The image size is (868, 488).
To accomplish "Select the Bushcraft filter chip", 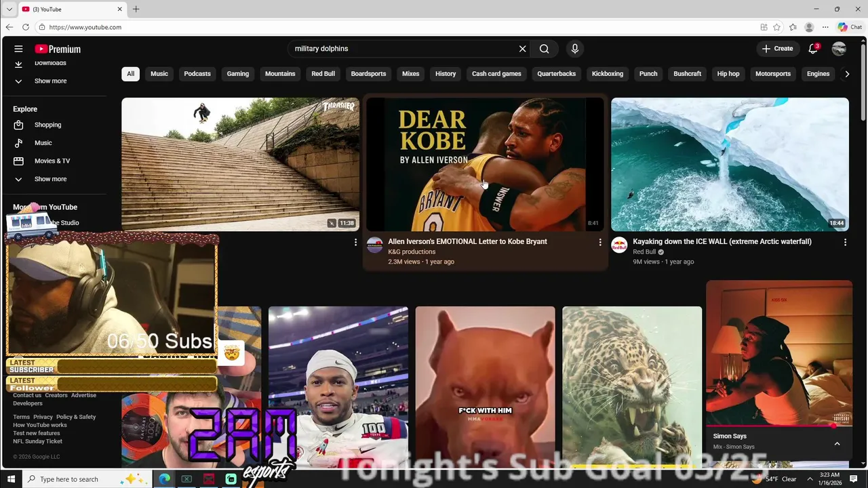I will [688, 74].
